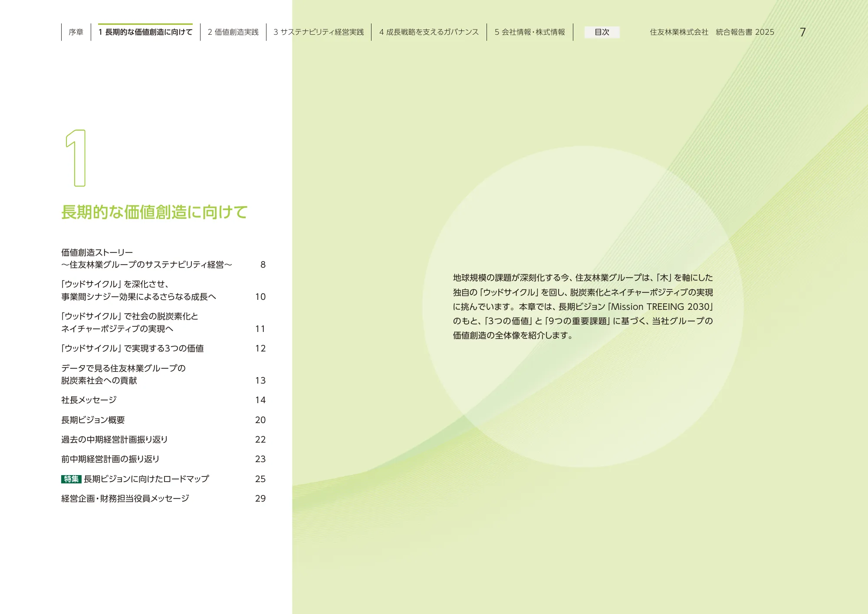
Task: Open the 「ウッドサイクル」で実現する3つの価値 link
Action: (x=132, y=348)
